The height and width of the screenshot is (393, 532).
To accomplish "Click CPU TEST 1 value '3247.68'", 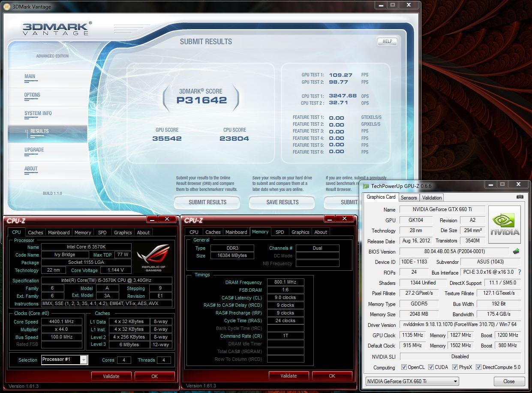I will [x=343, y=96].
